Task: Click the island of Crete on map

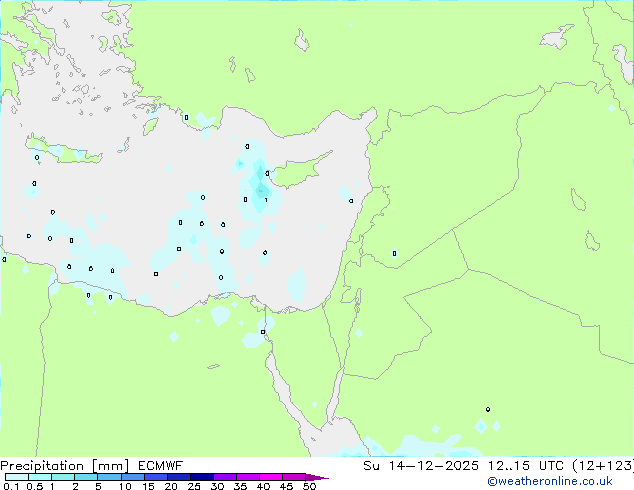Action: [63, 151]
